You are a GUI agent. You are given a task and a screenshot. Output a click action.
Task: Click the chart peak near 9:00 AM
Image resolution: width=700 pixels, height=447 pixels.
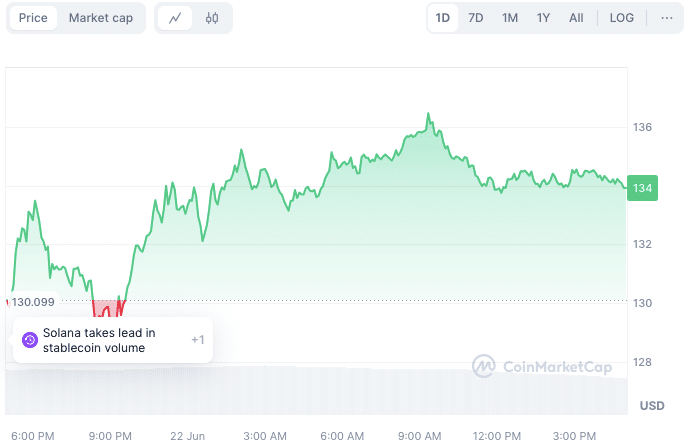click(x=429, y=115)
